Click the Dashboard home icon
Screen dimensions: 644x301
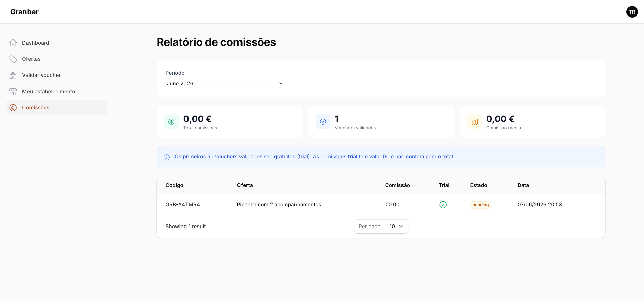[13, 43]
